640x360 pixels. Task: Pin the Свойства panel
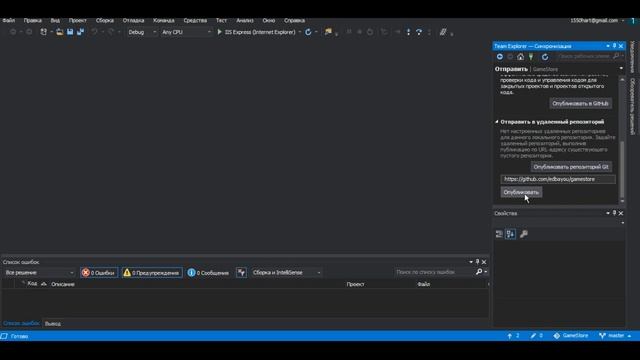click(614, 213)
